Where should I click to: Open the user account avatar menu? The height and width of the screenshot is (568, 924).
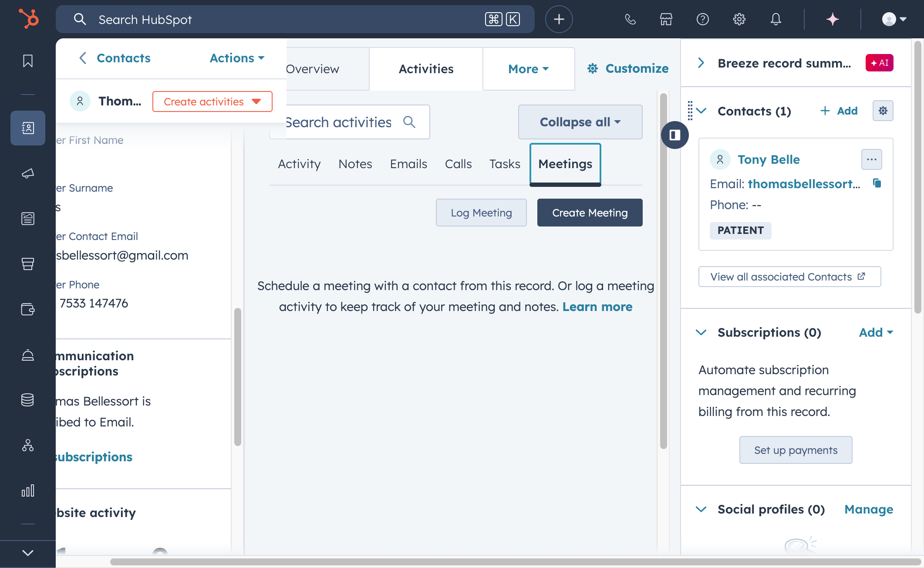[x=894, y=19]
